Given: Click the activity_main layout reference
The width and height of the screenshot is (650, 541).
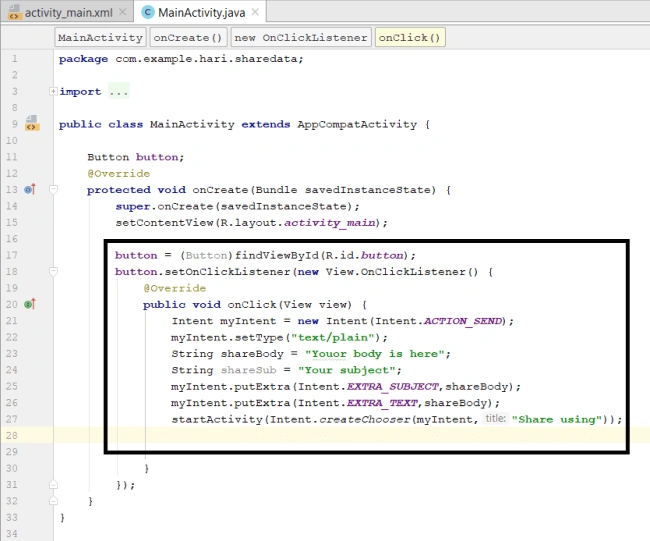Looking at the screenshot, I should pyautogui.click(x=330, y=223).
